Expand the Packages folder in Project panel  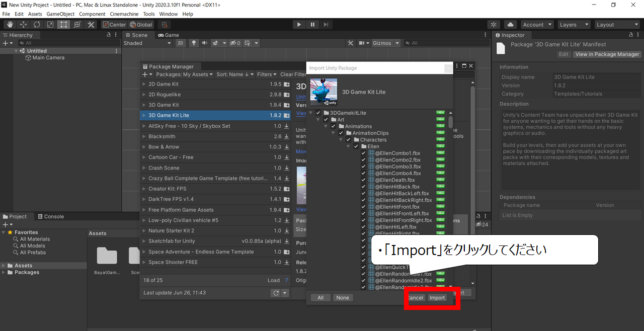pos(4,273)
